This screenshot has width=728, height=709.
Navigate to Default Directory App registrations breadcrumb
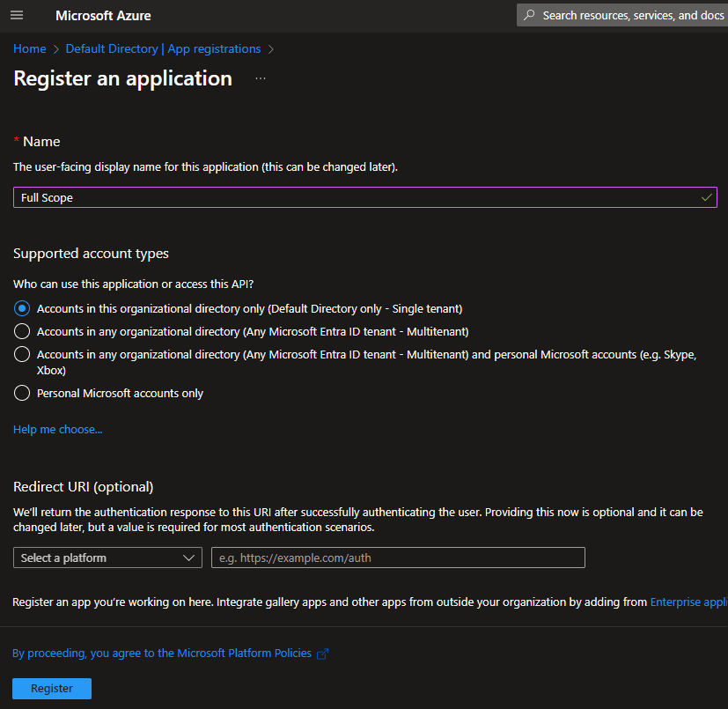[163, 48]
